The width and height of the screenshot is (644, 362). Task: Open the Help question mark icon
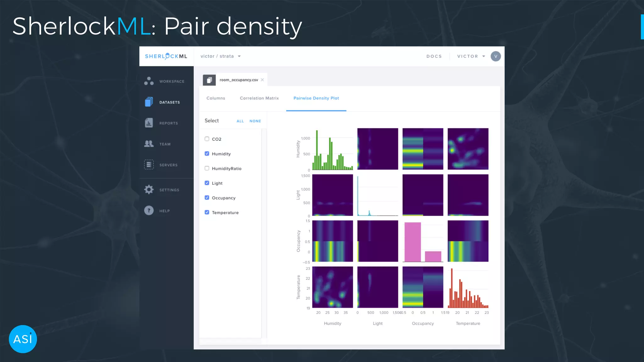pos(149,211)
